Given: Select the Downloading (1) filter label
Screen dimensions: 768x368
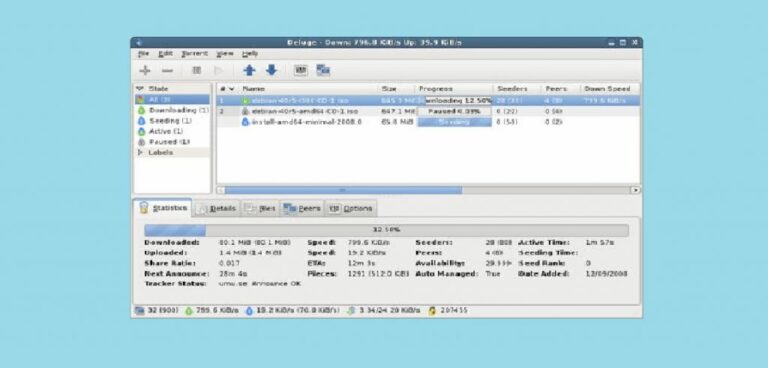Looking at the screenshot, I should click(179, 110).
